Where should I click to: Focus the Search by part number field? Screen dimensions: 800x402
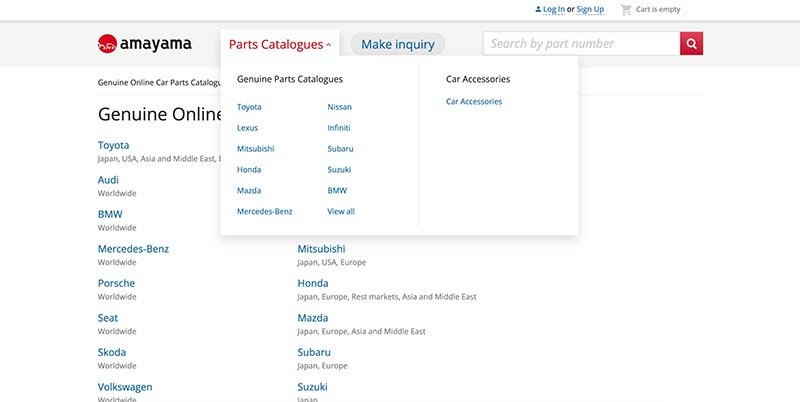581,44
